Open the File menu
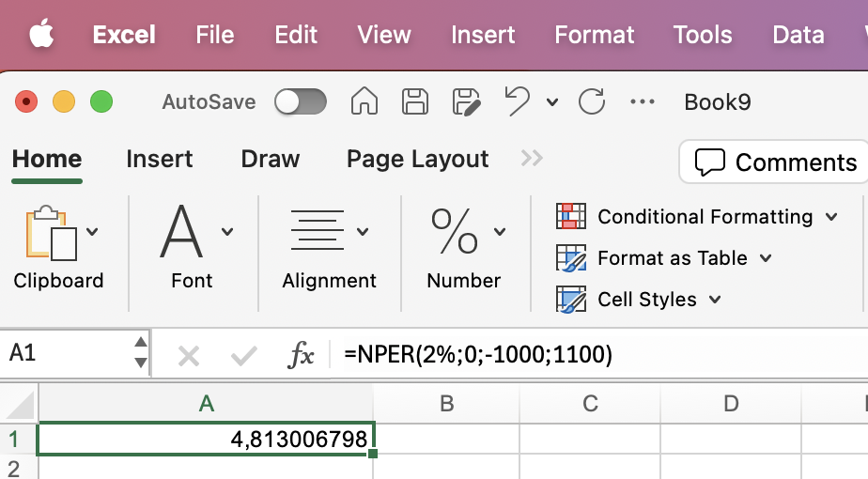This screenshot has width=868, height=479. pos(215,35)
